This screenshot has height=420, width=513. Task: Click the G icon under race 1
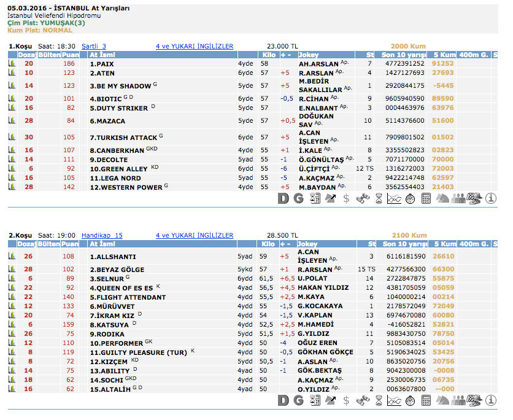pyautogui.click(x=299, y=198)
